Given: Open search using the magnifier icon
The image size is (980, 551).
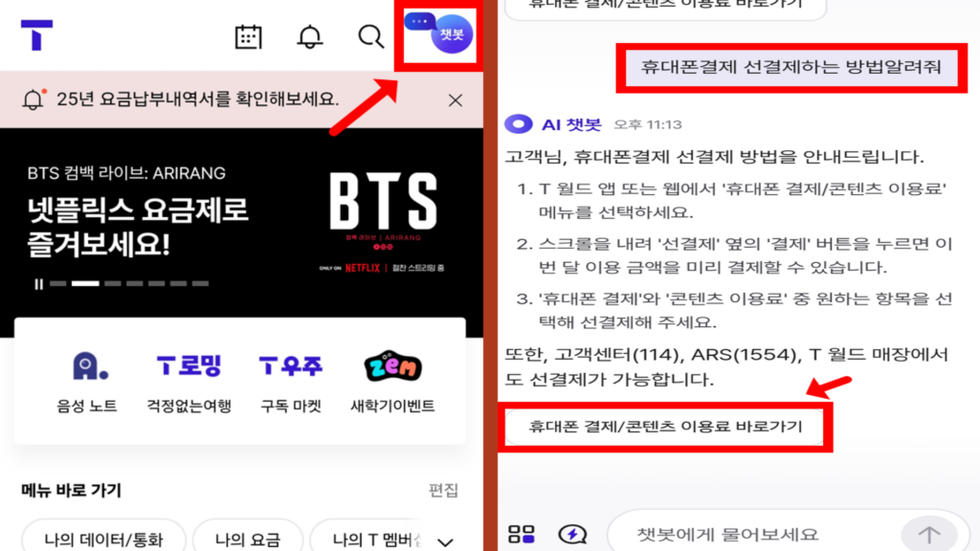Looking at the screenshot, I should point(368,37).
